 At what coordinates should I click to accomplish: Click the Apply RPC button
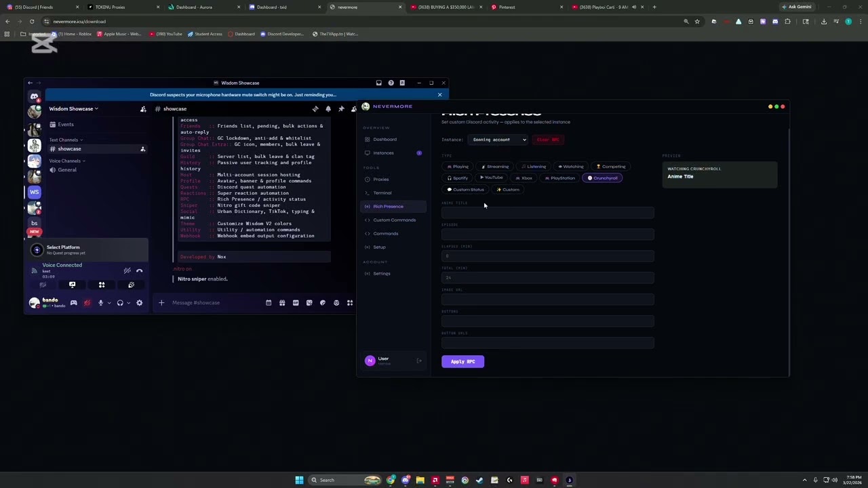pyautogui.click(x=463, y=362)
